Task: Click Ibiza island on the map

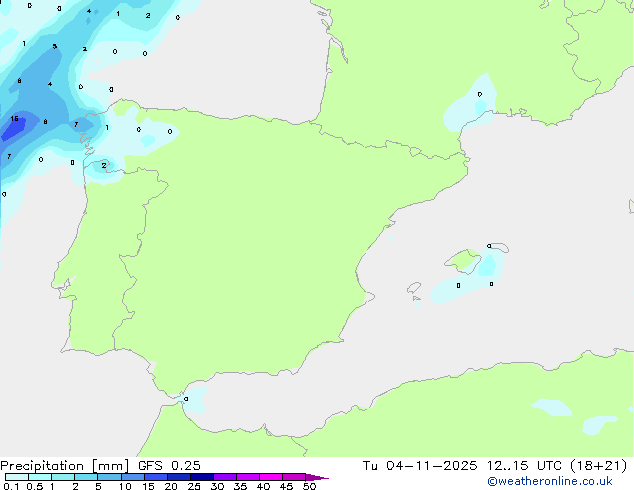Action: tap(414, 288)
